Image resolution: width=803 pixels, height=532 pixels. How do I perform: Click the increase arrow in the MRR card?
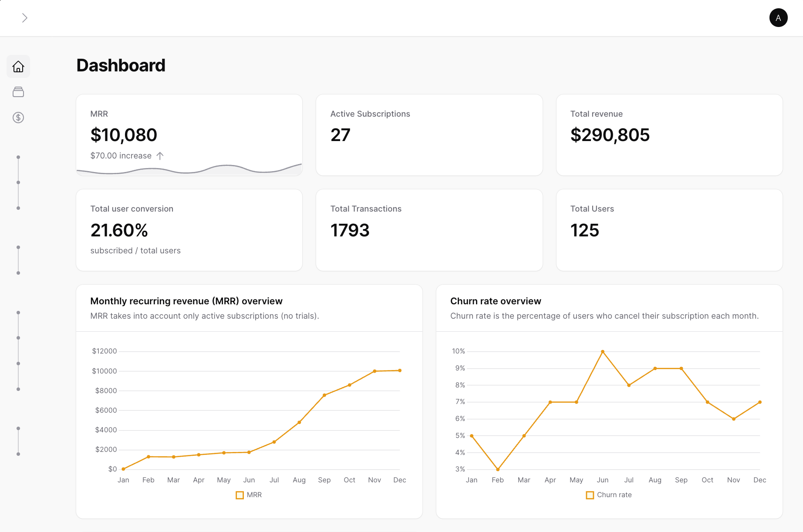point(160,155)
